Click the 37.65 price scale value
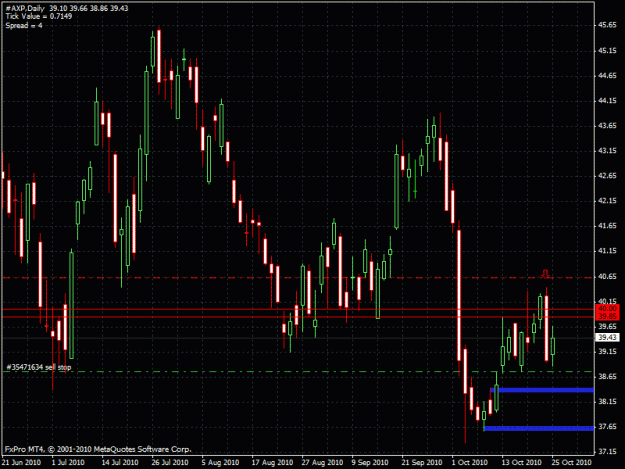 point(607,426)
